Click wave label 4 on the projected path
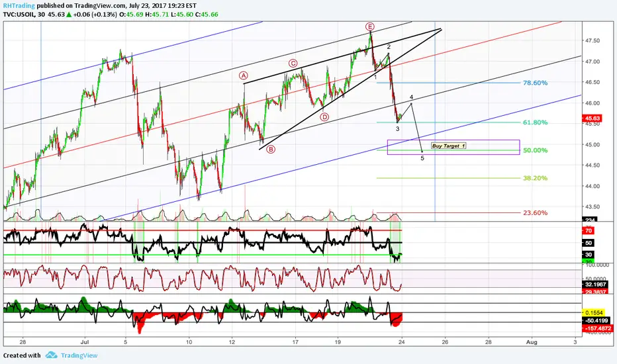This screenshot has height=364, width=617. [x=411, y=97]
